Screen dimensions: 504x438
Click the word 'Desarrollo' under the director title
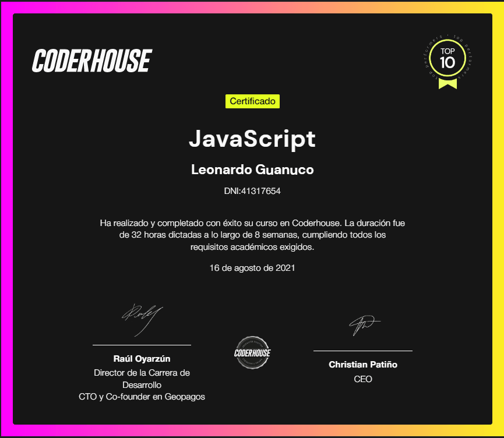142,384
